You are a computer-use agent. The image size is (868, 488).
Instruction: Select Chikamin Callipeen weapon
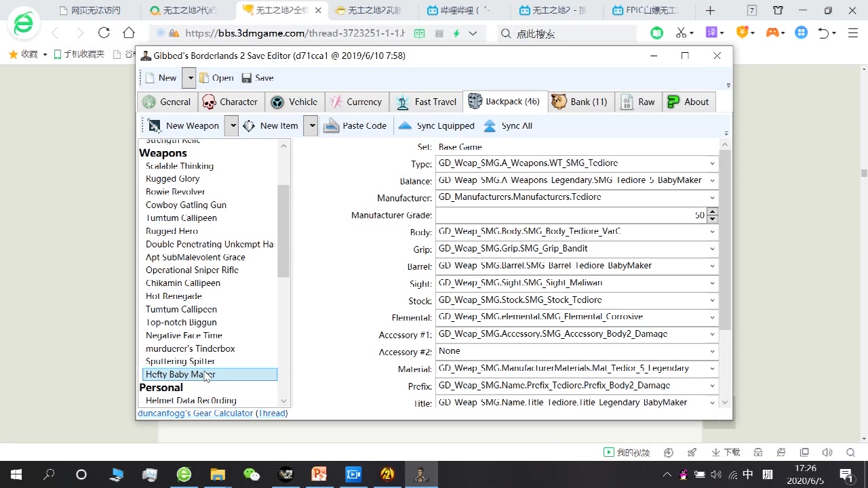183,283
